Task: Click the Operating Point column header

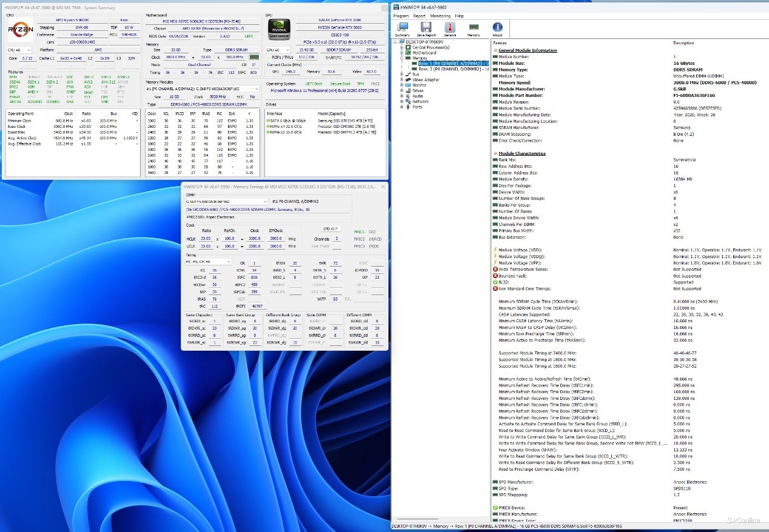Action: tap(21, 113)
